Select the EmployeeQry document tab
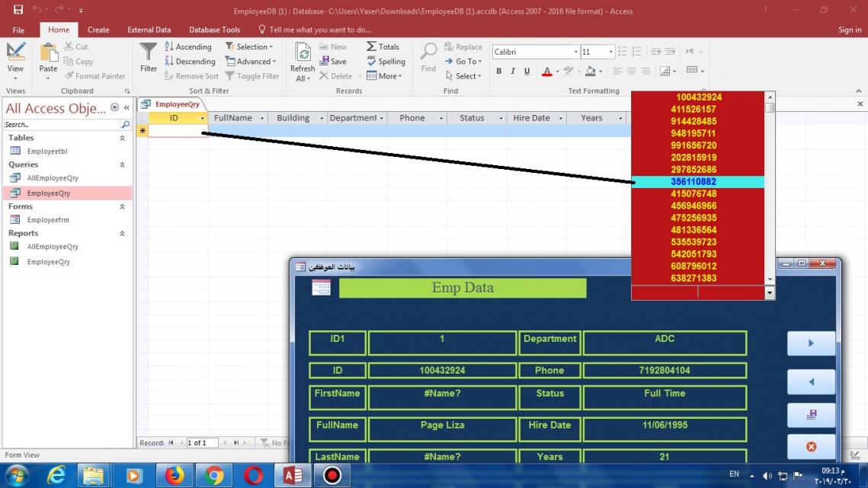 (171, 104)
